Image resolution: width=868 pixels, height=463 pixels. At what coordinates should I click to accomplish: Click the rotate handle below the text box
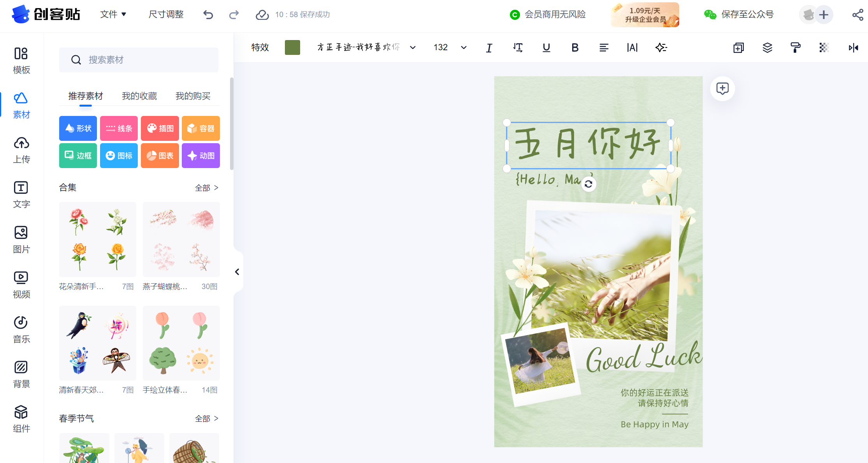coord(589,184)
